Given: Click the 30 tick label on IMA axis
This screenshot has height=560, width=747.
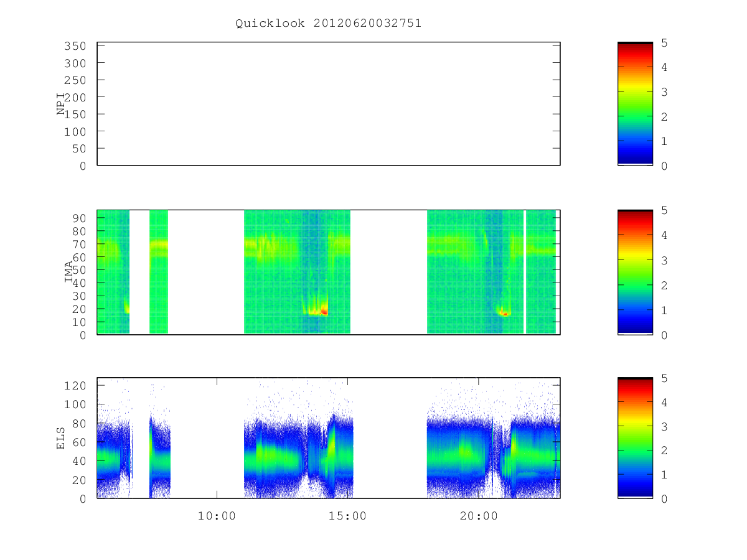Looking at the screenshot, I should (x=78, y=296).
